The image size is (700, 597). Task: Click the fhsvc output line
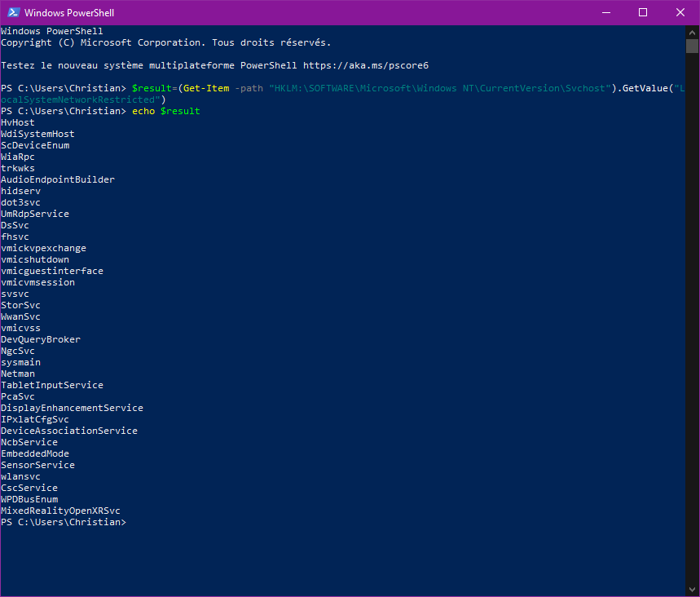point(15,237)
